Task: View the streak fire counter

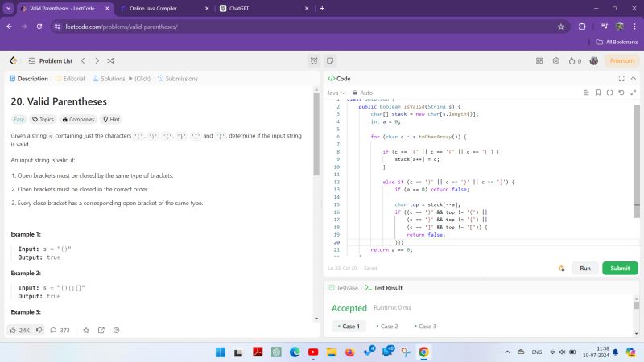Action: coord(575,61)
